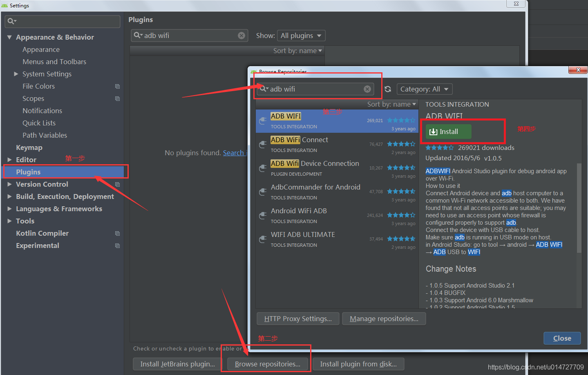This screenshot has width=588, height=375.
Task: Open Path Variables settings page
Action: (x=45, y=135)
